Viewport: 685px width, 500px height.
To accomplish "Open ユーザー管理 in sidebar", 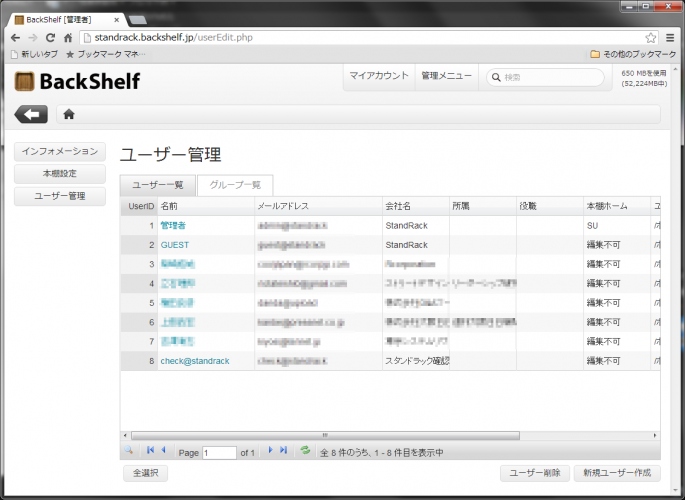I will pos(60,197).
